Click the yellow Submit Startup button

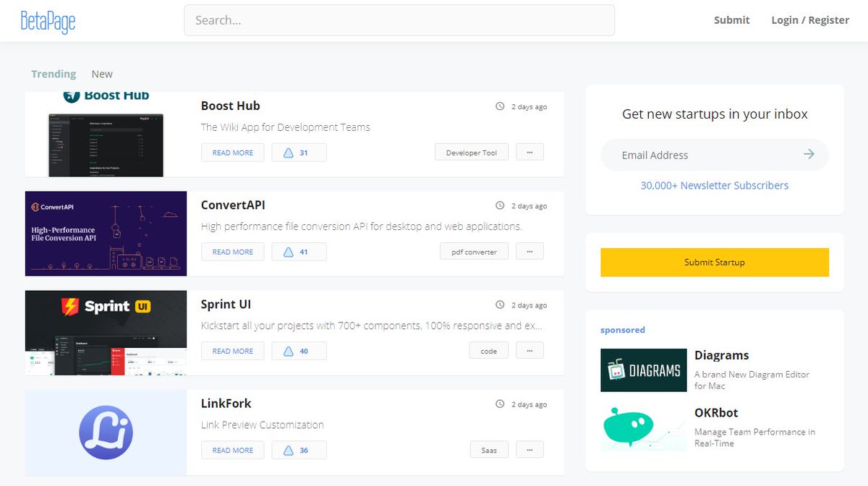(715, 262)
